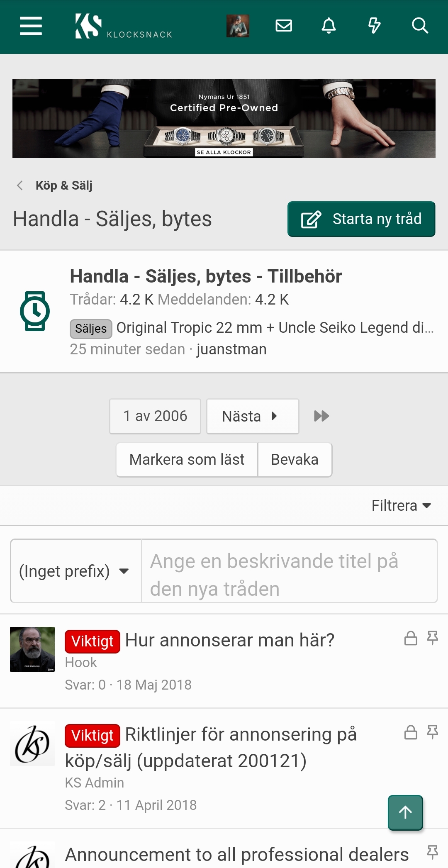Tap the Bevaka button

pos(295,460)
